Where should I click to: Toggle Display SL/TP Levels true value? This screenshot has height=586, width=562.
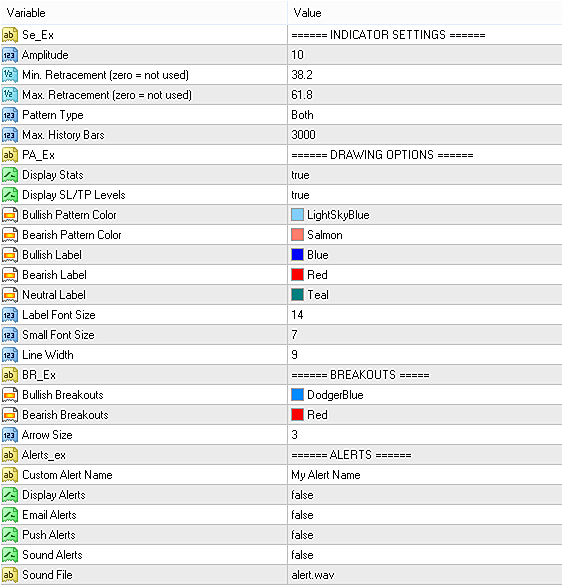425,195
